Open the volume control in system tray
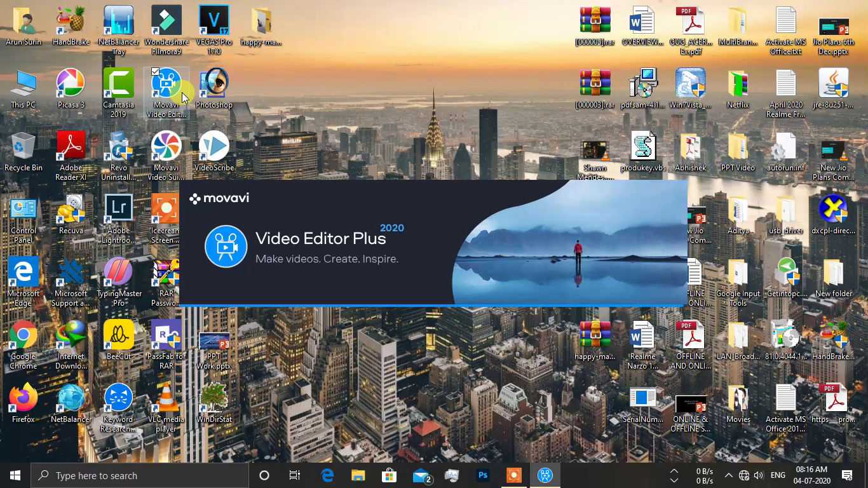Viewport: 868px width, 488px height. click(759, 475)
